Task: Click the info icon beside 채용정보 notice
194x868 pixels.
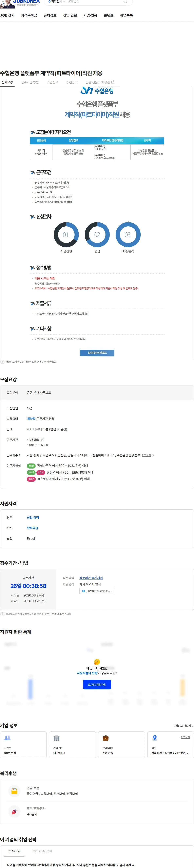Action: coord(3,362)
